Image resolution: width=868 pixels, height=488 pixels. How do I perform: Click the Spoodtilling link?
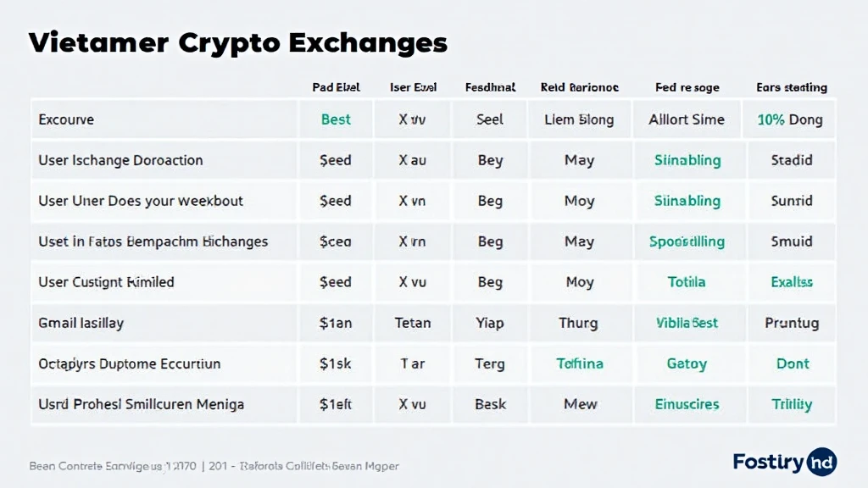tap(687, 241)
